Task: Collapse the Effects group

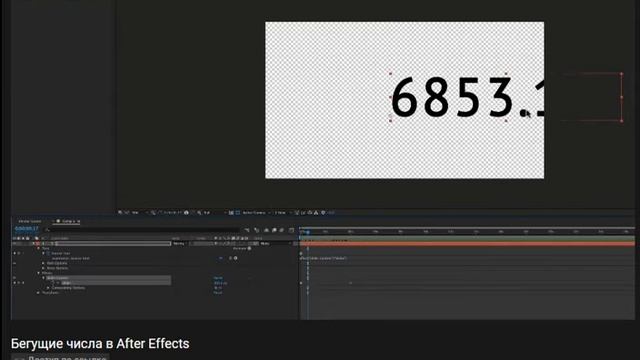Action: (x=38, y=273)
